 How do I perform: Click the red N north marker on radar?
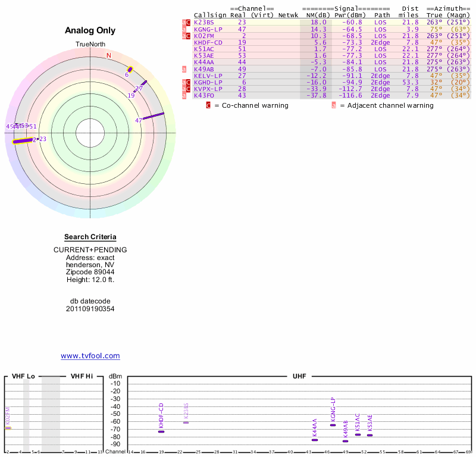click(x=108, y=55)
